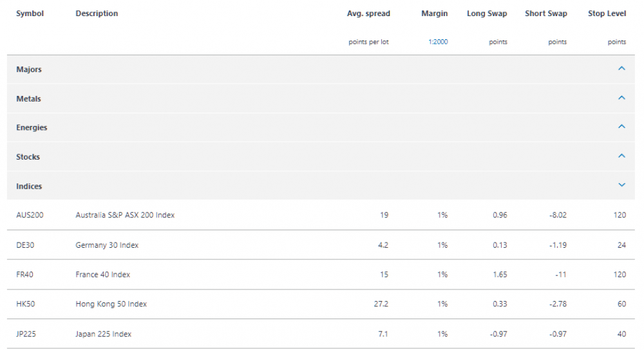Select the Majors category row label

(x=29, y=69)
